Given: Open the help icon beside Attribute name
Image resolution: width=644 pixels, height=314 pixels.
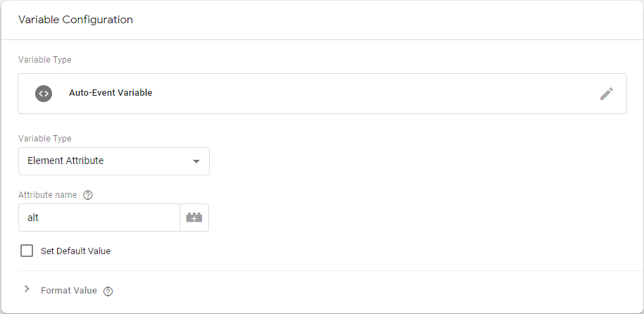Looking at the screenshot, I should (x=87, y=195).
